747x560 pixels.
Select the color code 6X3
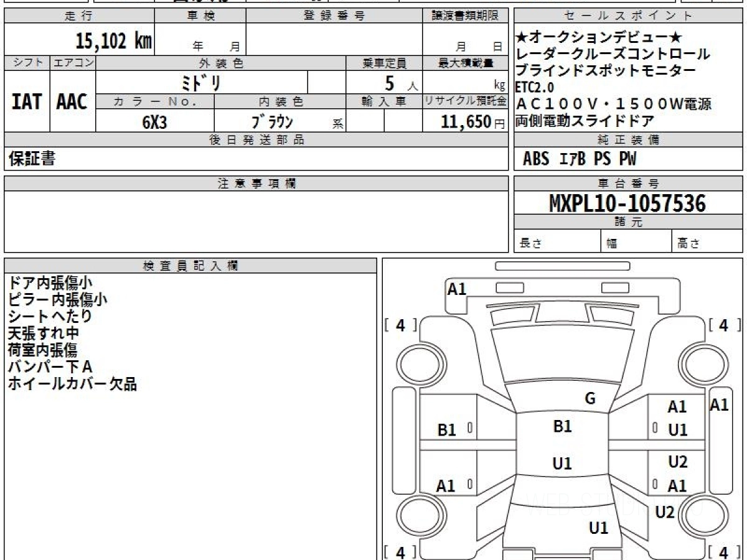tap(155, 122)
